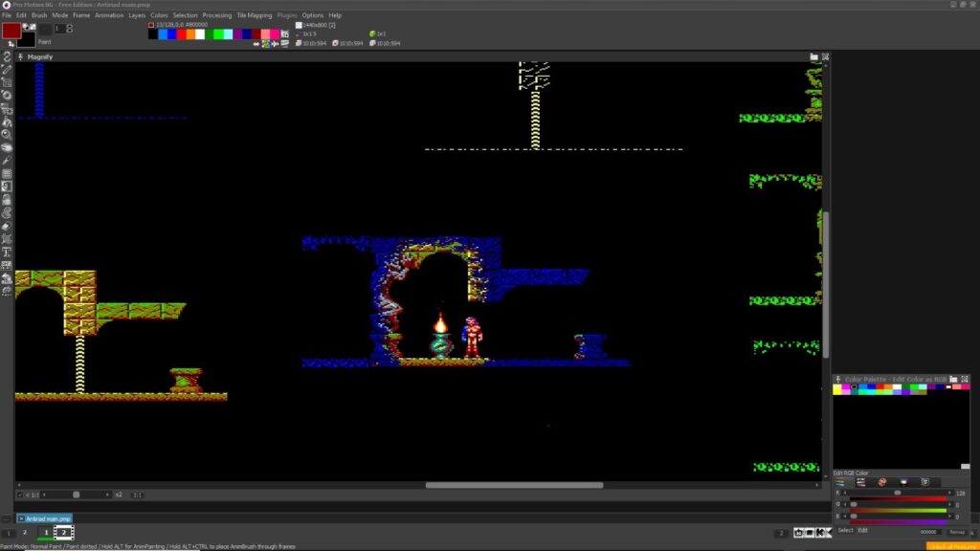Click the horizontal scrollbar of Magnify view
980x551 pixels.
514,485
